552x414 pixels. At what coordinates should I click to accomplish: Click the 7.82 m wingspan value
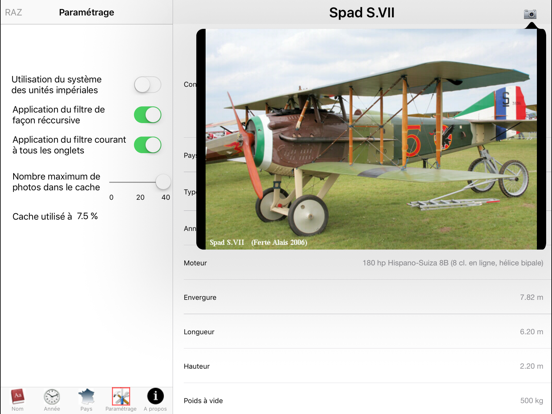[x=532, y=297]
